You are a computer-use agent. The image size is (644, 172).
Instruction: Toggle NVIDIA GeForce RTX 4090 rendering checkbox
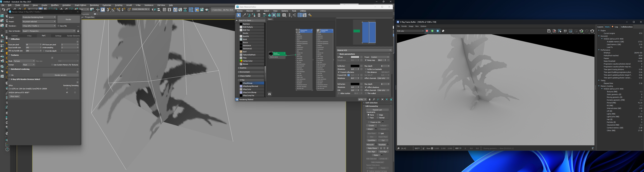(x=67, y=93)
